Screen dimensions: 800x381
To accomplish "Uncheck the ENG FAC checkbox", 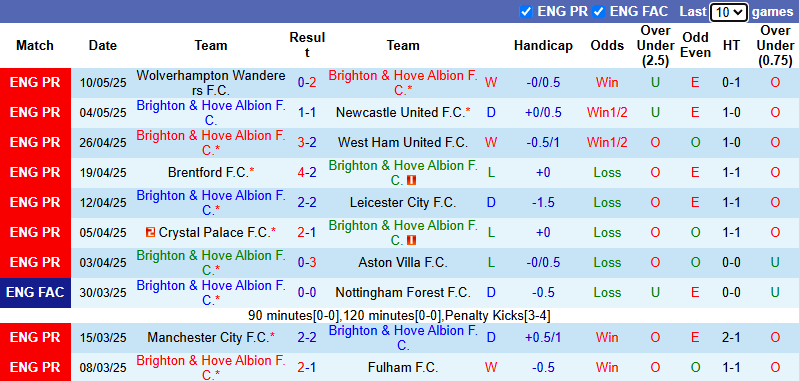I will tap(599, 12).
